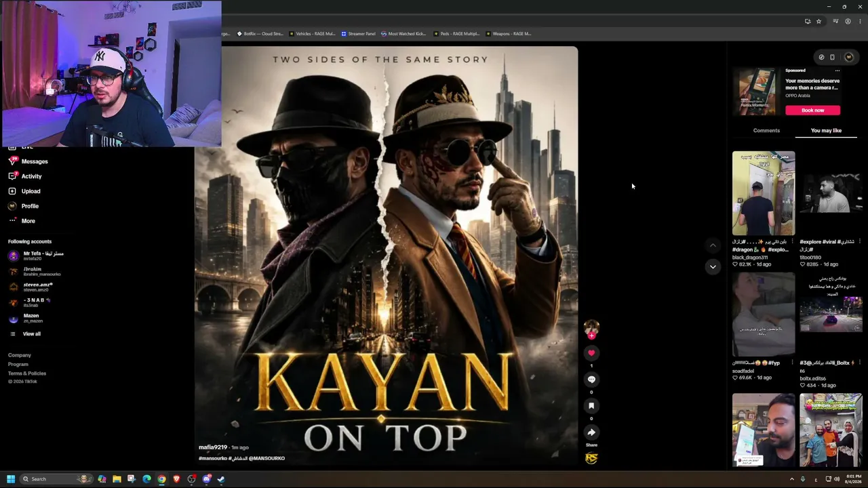Open Microsoft Edge from the taskbar
The height and width of the screenshot is (488, 868).
[146, 479]
